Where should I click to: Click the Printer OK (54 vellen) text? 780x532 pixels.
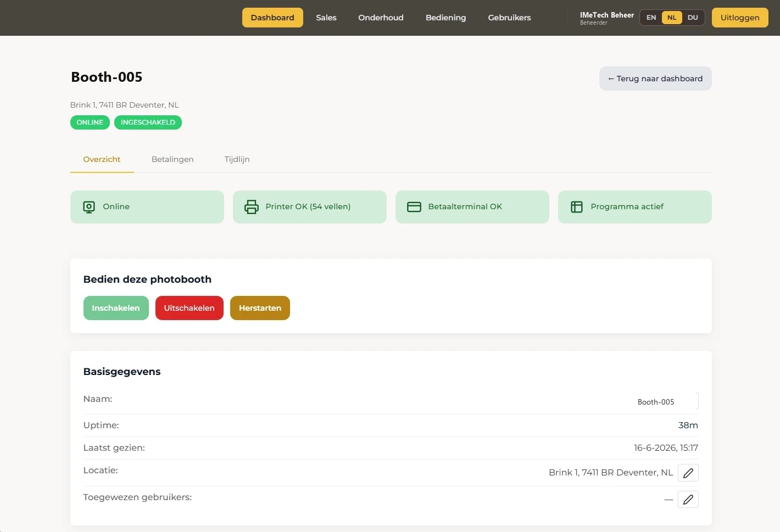coord(308,207)
